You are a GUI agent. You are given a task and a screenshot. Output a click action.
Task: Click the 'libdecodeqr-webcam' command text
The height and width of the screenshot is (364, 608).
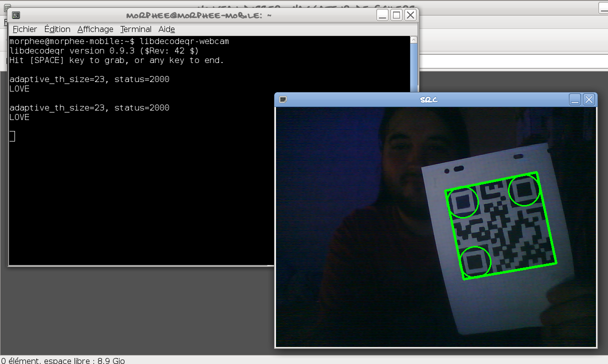pyautogui.click(x=184, y=41)
